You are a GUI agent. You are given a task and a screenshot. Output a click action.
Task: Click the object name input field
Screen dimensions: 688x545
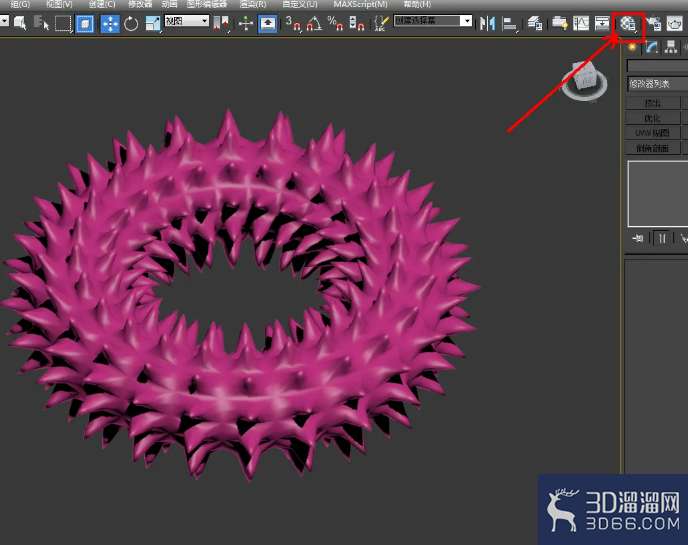pyautogui.click(x=657, y=66)
